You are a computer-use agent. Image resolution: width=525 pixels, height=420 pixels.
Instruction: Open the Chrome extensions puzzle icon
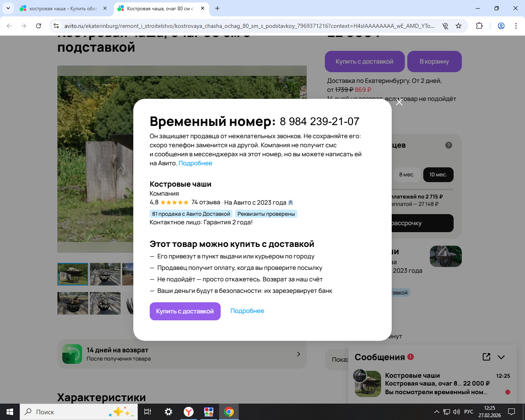[x=479, y=26]
